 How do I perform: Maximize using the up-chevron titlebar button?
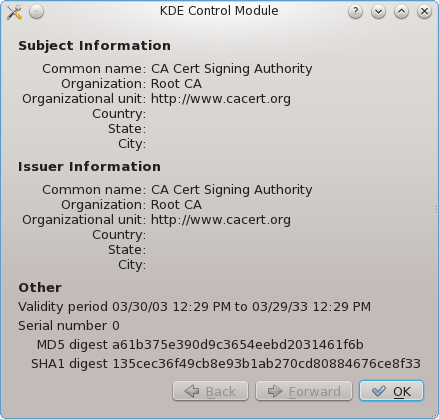(401, 12)
